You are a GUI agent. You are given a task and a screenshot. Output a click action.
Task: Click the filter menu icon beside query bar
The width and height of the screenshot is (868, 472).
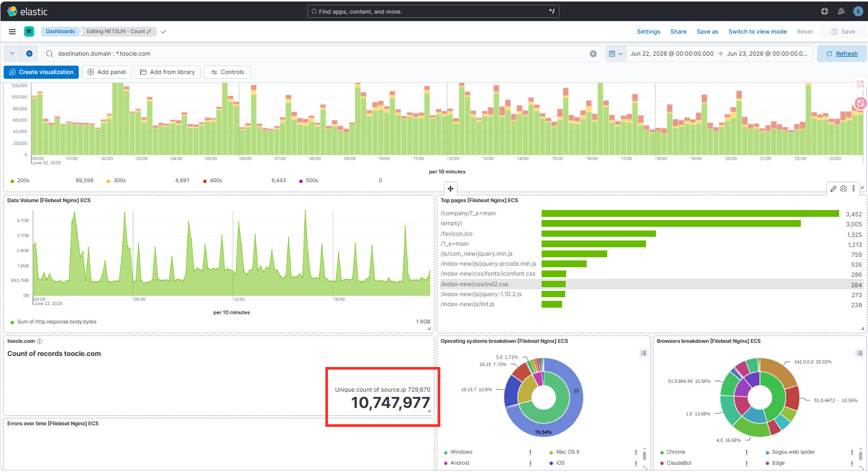pos(12,54)
